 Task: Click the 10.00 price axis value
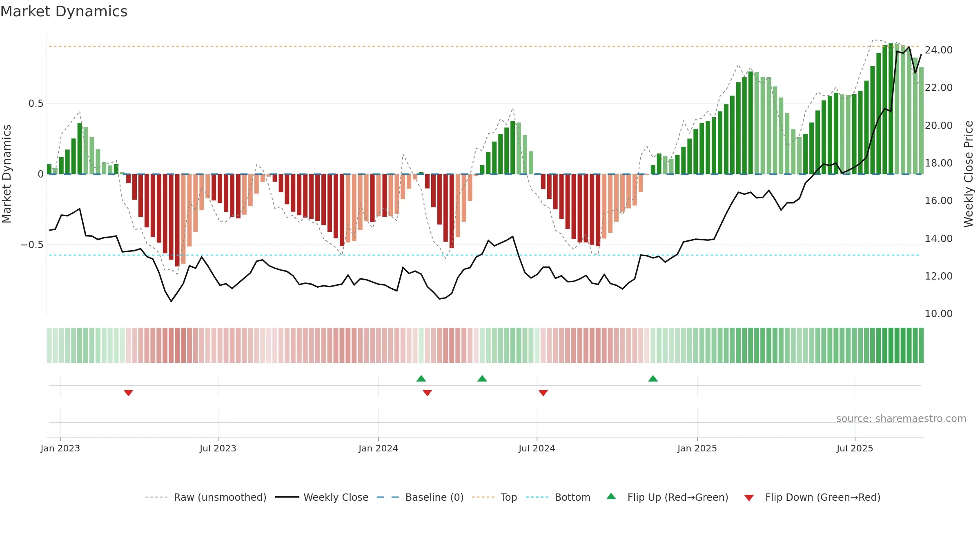coord(939,313)
